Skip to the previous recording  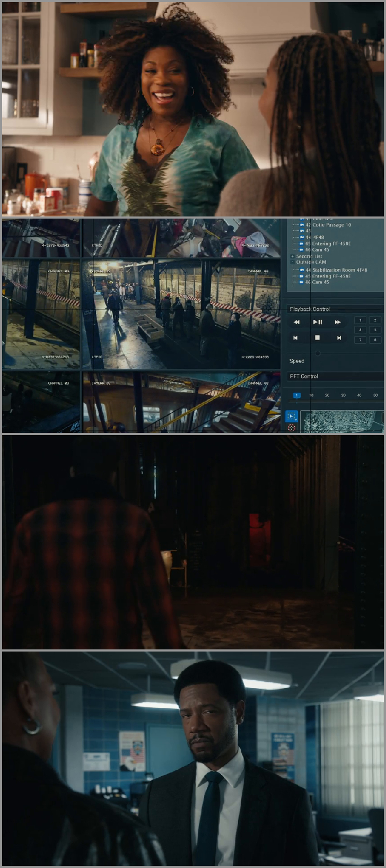coord(296,337)
